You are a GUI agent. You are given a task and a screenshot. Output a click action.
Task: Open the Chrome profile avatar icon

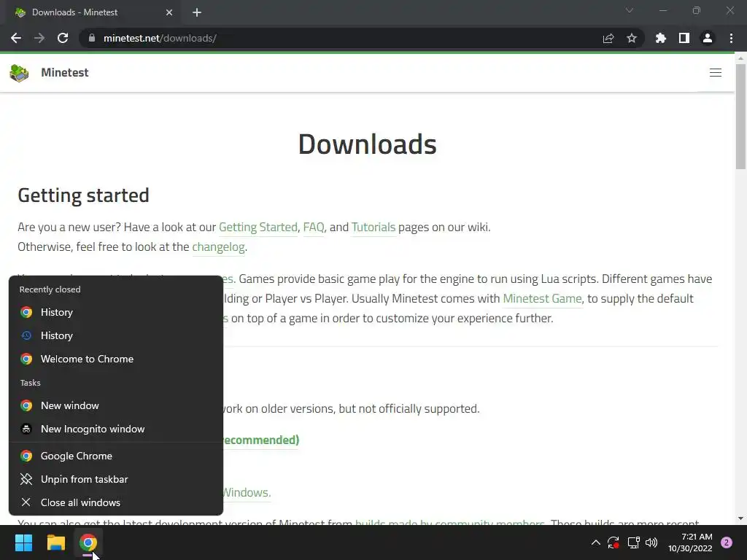point(708,38)
